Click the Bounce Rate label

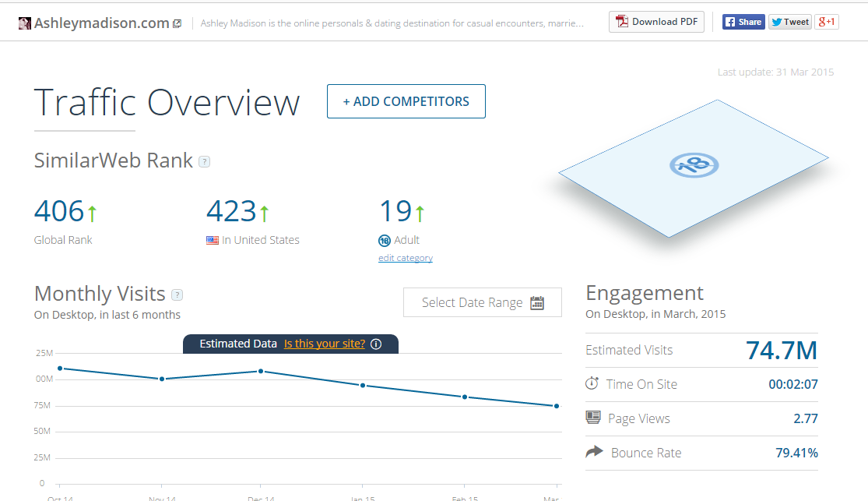[646, 453]
